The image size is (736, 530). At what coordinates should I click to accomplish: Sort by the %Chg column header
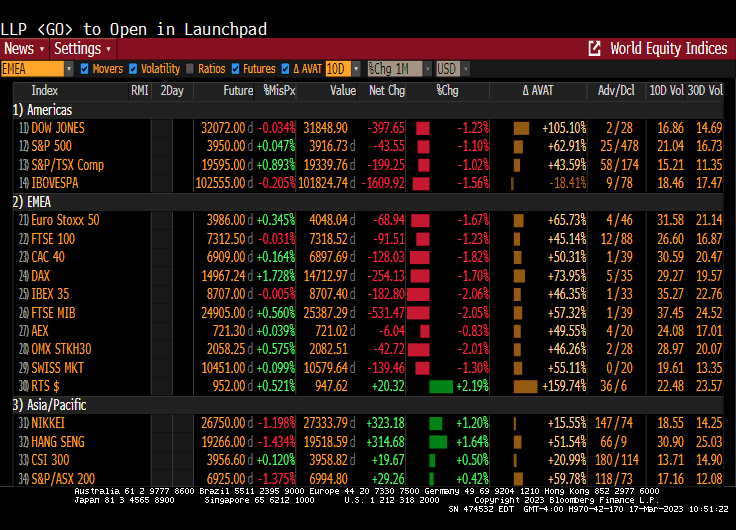tap(447, 91)
